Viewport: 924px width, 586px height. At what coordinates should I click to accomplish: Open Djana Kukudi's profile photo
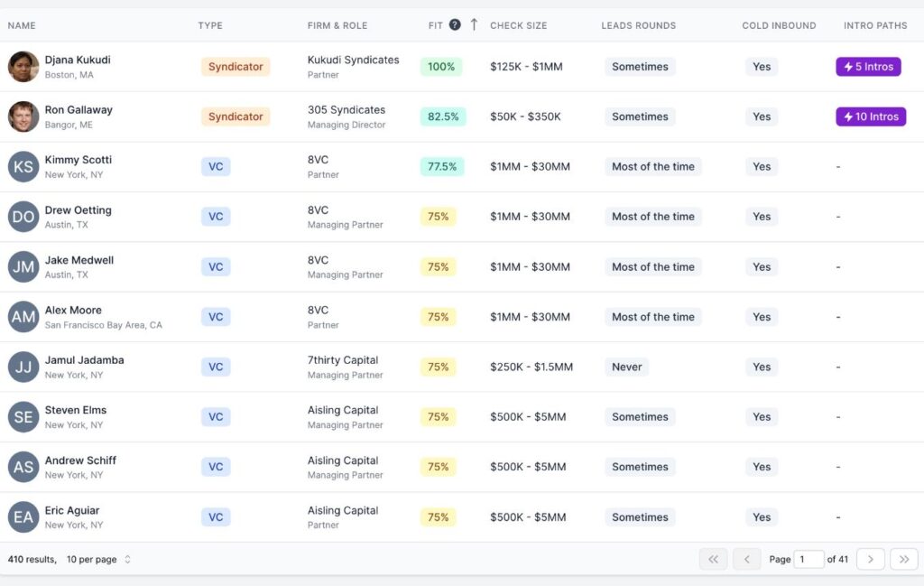[x=23, y=66]
